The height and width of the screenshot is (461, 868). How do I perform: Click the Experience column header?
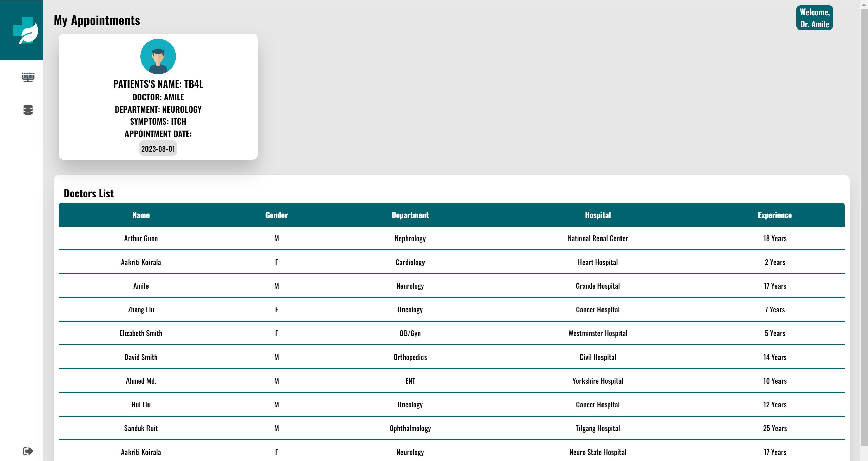pyautogui.click(x=775, y=215)
